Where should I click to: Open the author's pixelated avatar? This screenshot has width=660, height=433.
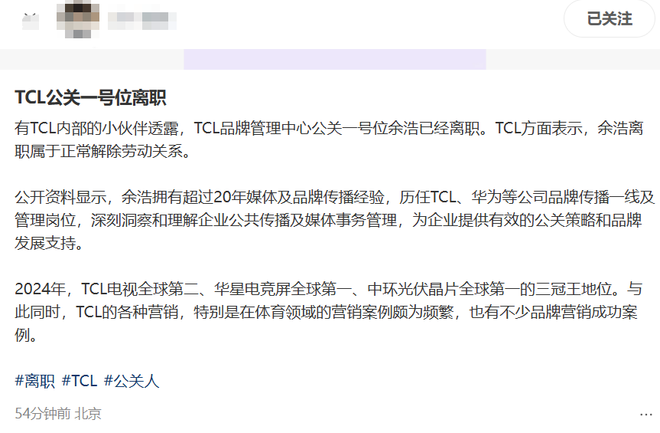(x=78, y=19)
